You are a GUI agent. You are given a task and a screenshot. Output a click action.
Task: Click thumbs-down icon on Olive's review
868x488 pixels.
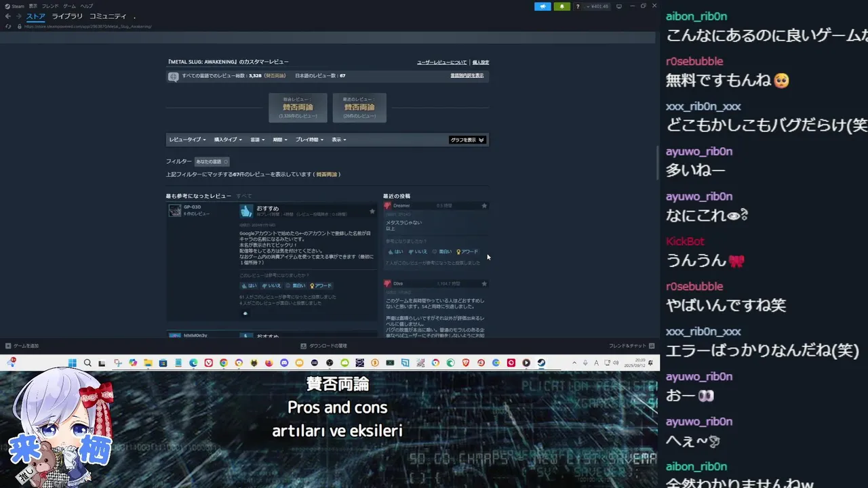(x=388, y=283)
